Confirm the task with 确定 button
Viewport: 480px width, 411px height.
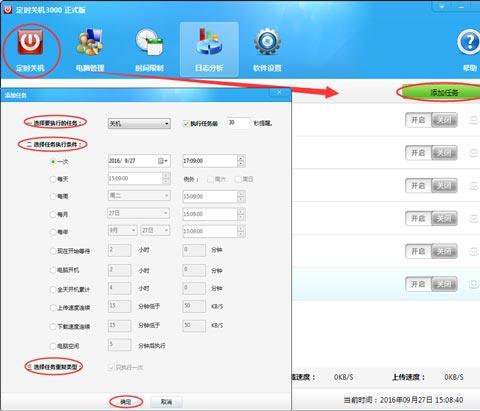pyautogui.click(x=126, y=402)
